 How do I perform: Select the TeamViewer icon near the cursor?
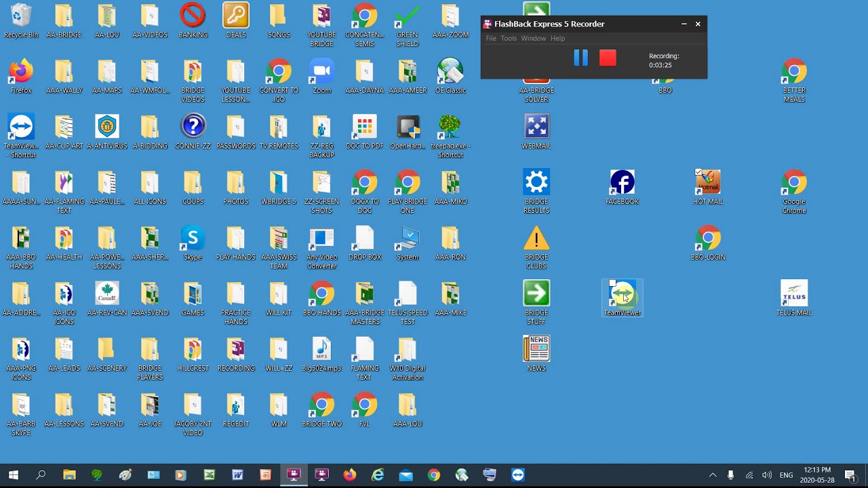pyautogui.click(x=622, y=299)
